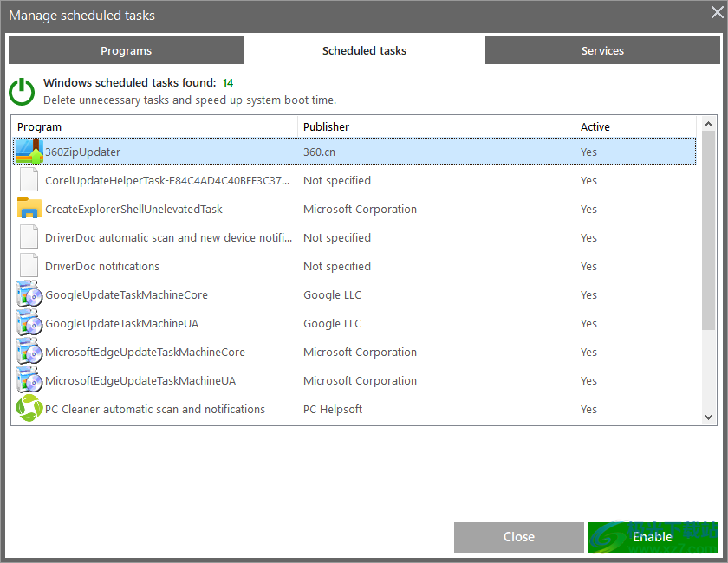Click the PC Cleaner green leaf icon
Viewport: 728px width, 563px height.
pos(29,409)
